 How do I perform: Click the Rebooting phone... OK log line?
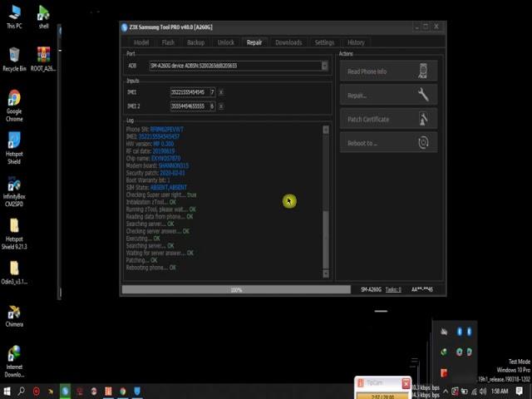[151, 268]
